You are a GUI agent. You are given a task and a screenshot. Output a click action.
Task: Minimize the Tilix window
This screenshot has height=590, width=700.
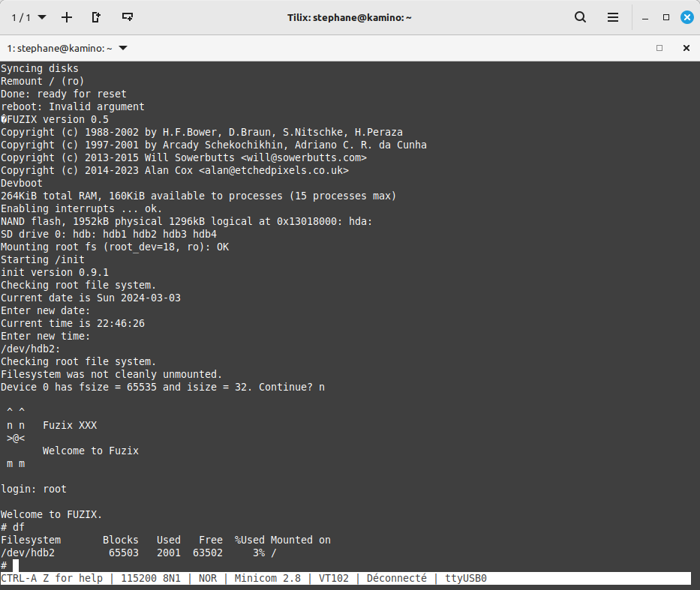pos(645,18)
